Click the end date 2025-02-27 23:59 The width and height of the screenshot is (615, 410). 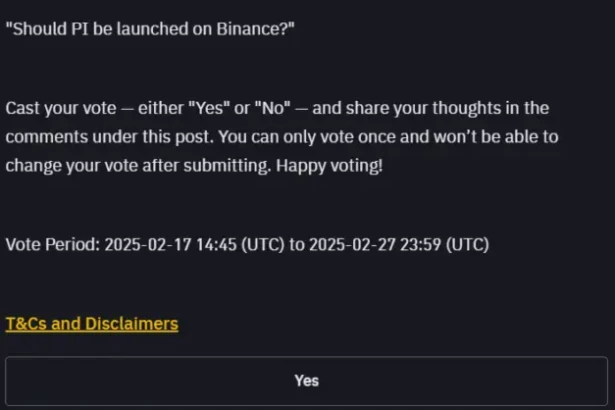(x=375, y=244)
